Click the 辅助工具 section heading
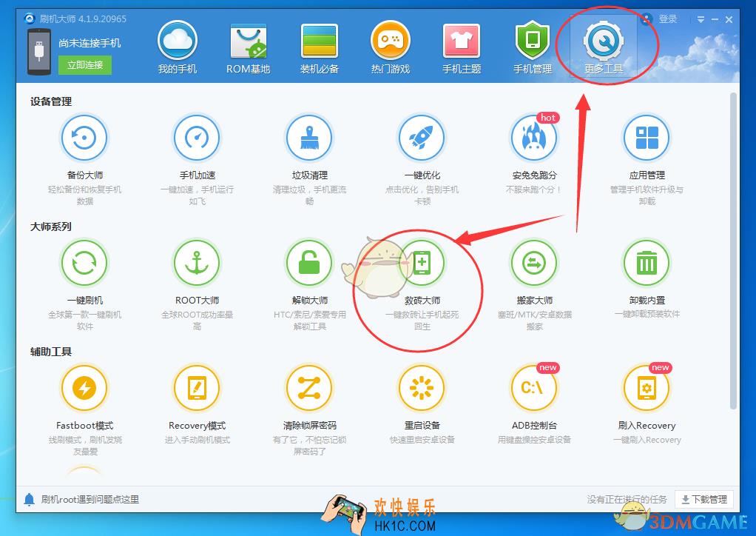 tap(50, 352)
